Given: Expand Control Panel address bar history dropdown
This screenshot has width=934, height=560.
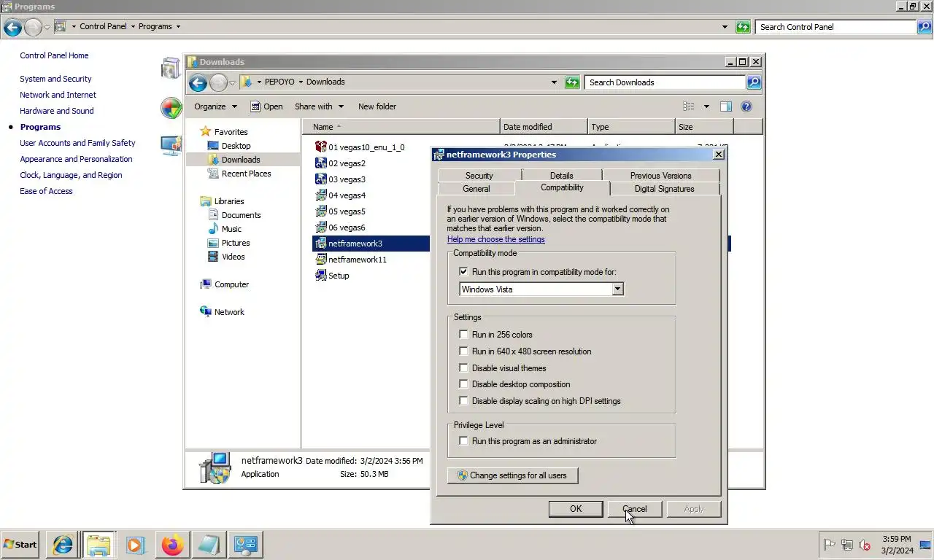Looking at the screenshot, I should point(725,27).
